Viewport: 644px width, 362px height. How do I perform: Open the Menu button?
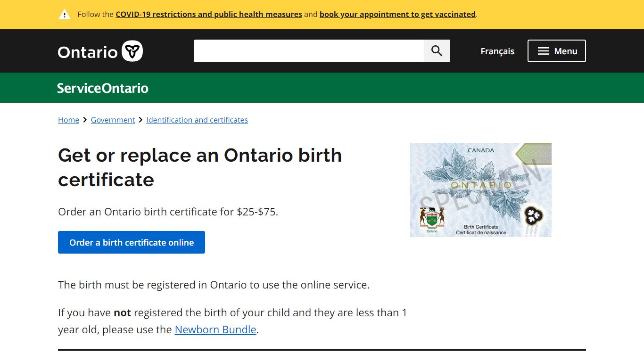[557, 51]
